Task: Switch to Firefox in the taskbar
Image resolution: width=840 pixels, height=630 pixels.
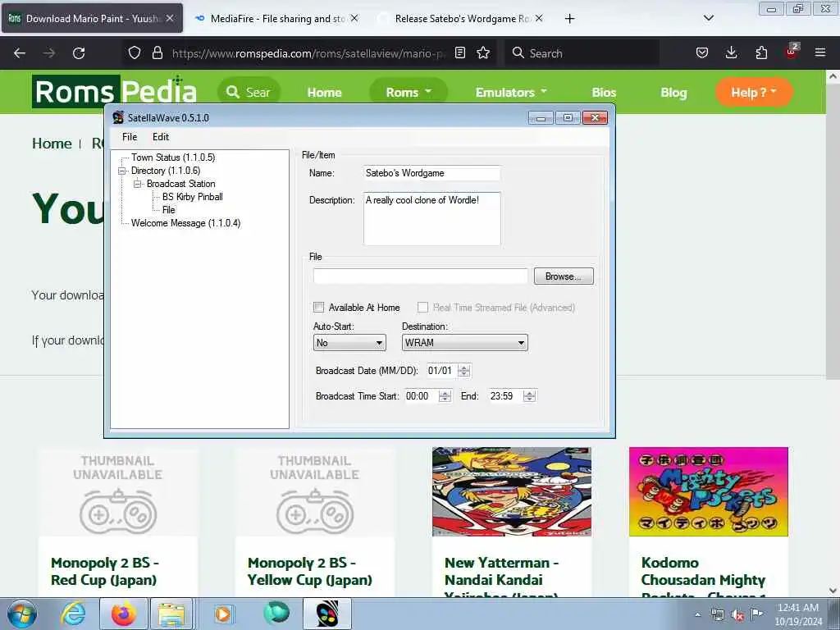Action: pos(123,614)
